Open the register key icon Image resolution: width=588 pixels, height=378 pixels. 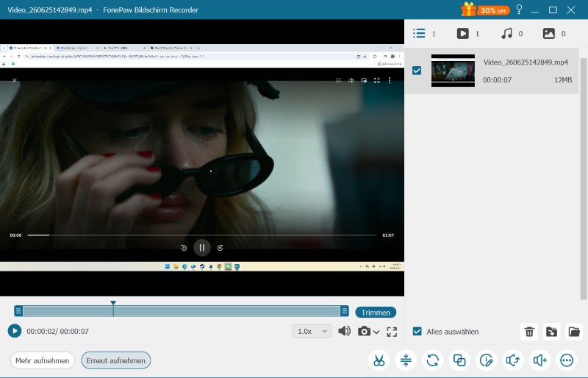coord(519,10)
